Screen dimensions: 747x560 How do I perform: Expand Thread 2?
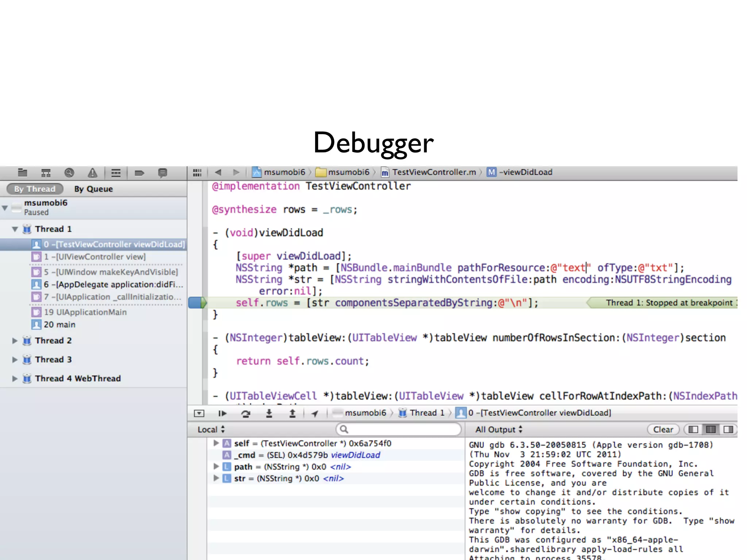coord(15,341)
